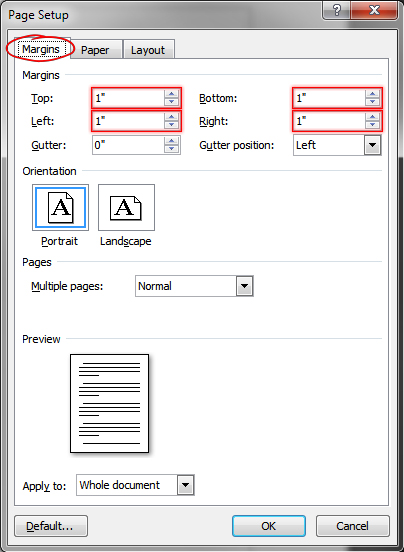Increase the Gutter value with up arrow
Screen dimensions: 404x552
pos(171,141)
